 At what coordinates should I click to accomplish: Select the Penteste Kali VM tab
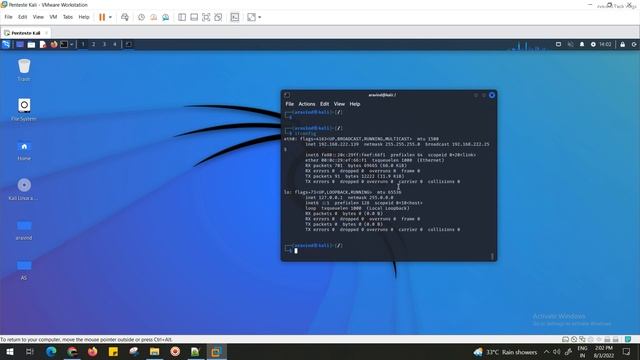click(25, 33)
